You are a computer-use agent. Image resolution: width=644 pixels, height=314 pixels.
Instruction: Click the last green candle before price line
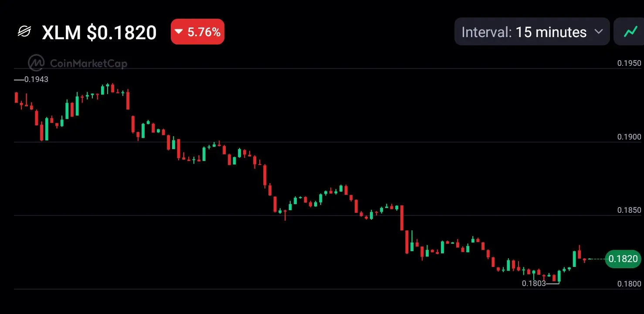pos(574,259)
